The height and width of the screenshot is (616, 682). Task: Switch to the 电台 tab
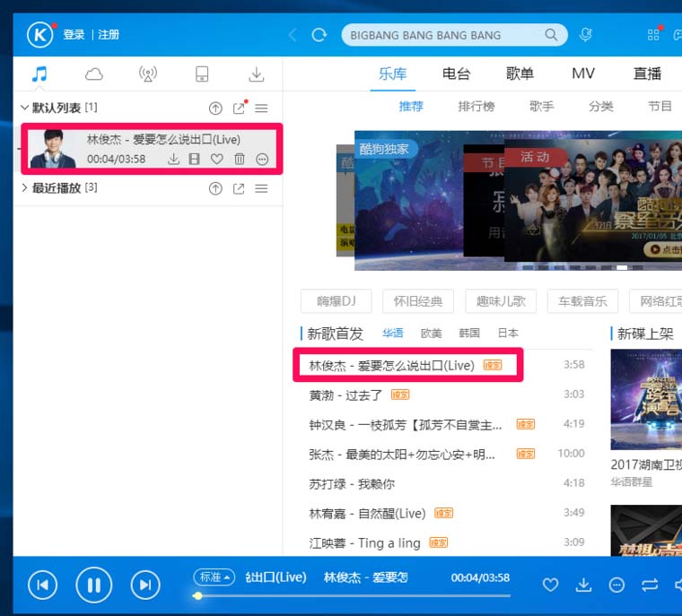tap(456, 74)
